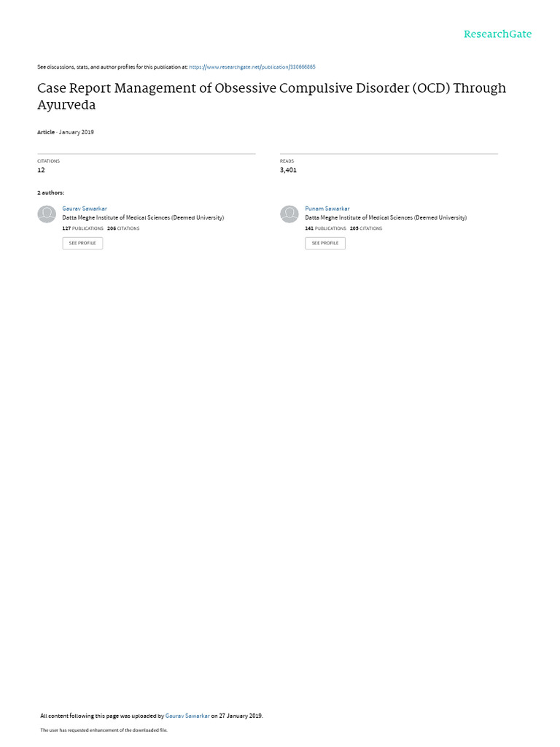Click Punam Sawarkar's avatar icon
This screenshot has width=560, height=747.
[289, 214]
